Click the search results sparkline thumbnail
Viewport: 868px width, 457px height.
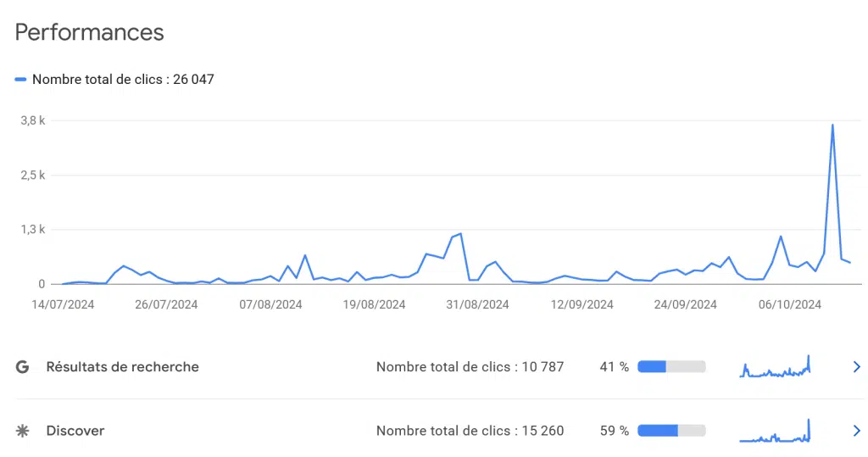pos(775,367)
